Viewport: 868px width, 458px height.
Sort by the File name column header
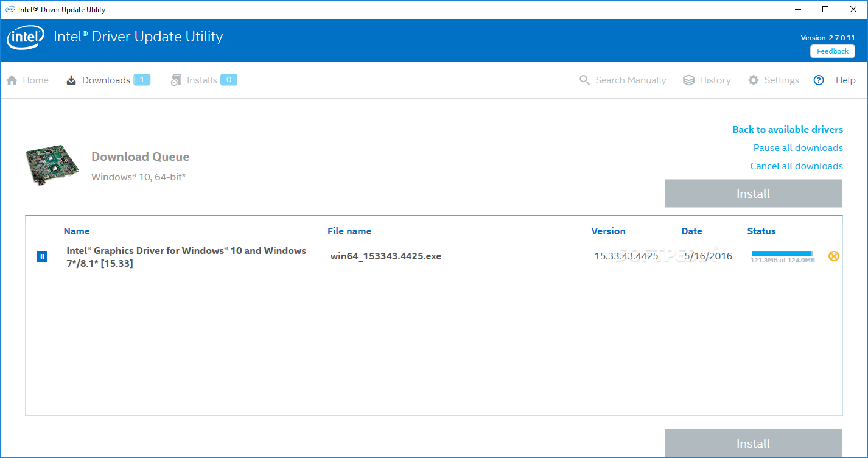click(349, 231)
